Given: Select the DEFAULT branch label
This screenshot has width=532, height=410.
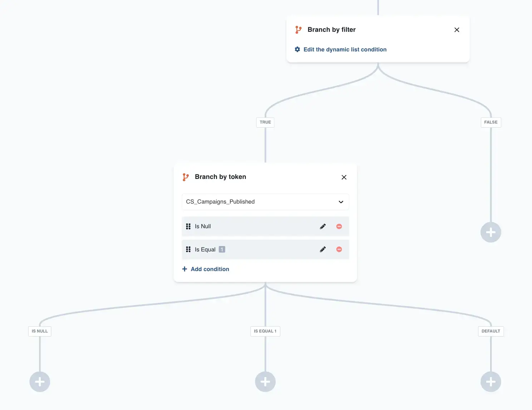Looking at the screenshot, I should point(491,331).
